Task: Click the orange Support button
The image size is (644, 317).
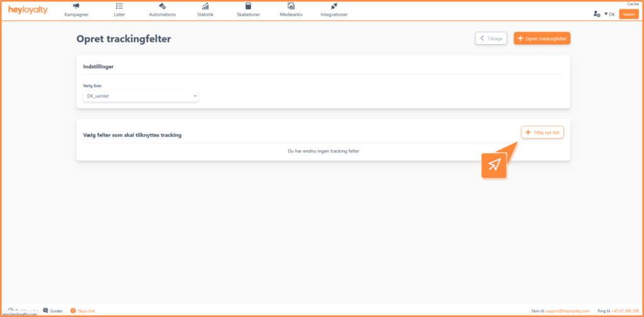Action: point(628,14)
